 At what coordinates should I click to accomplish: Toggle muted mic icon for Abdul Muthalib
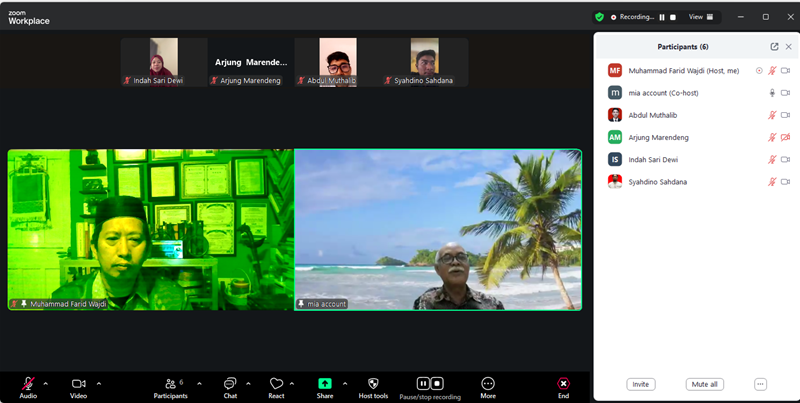[x=772, y=115]
